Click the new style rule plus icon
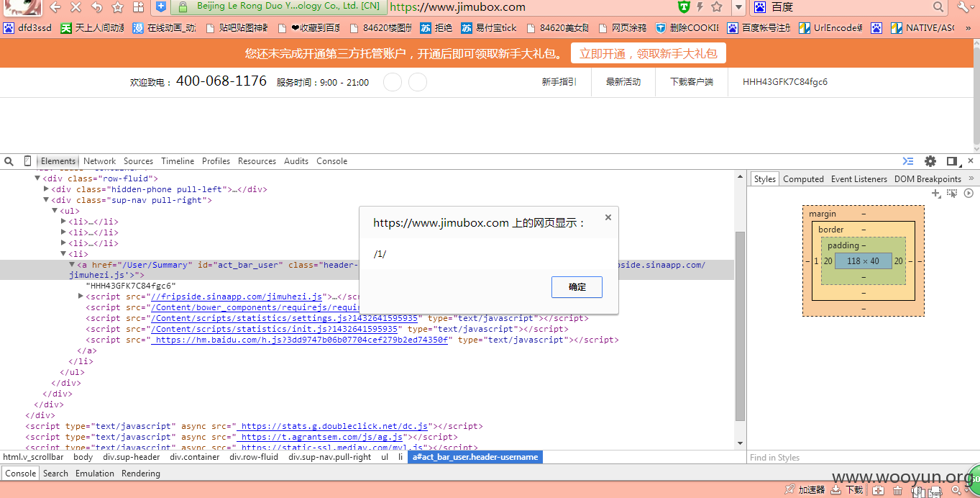Screen dimensions: 980x498 click(x=935, y=193)
